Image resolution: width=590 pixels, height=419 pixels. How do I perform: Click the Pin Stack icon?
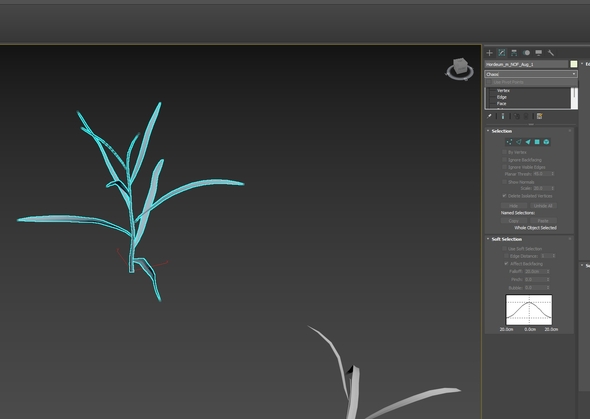[x=489, y=116]
